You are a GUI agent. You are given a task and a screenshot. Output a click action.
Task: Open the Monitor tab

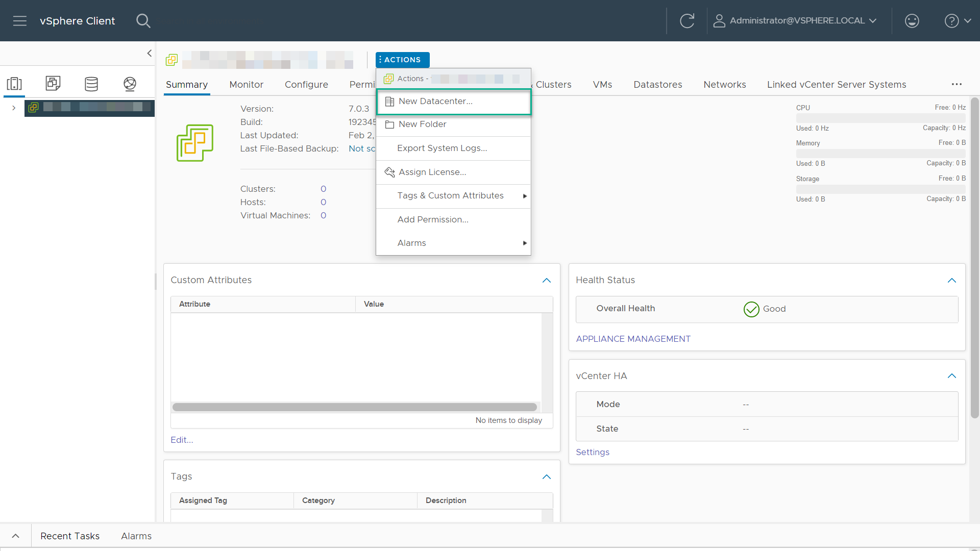[x=247, y=85]
